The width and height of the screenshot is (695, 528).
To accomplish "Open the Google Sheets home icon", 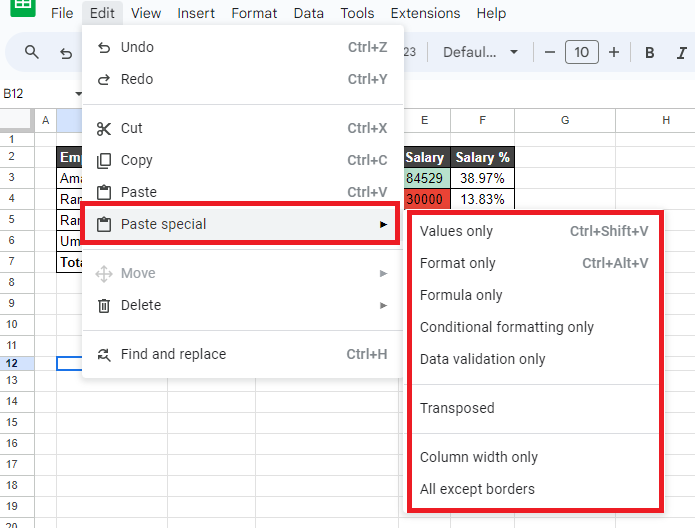I will click(x=22, y=6).
